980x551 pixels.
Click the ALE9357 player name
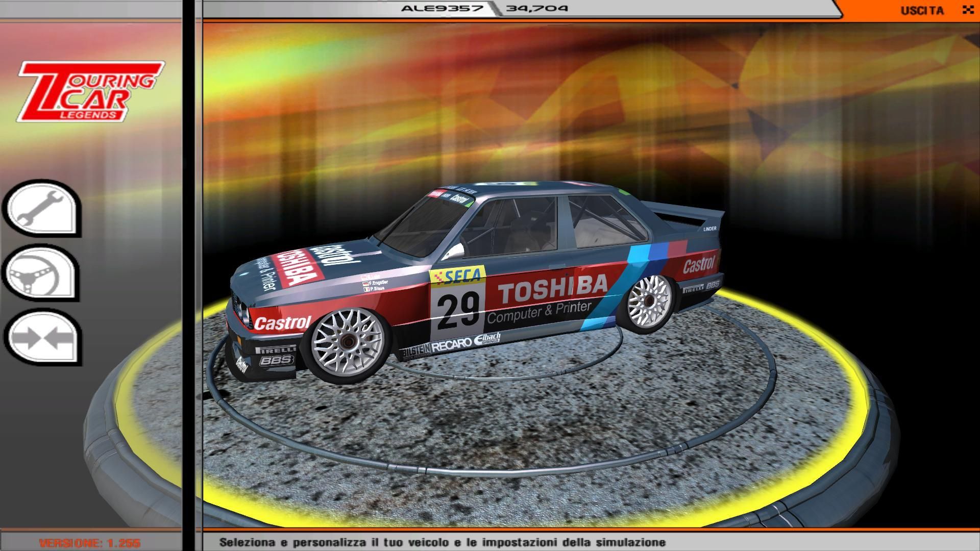tap(442, 8)
